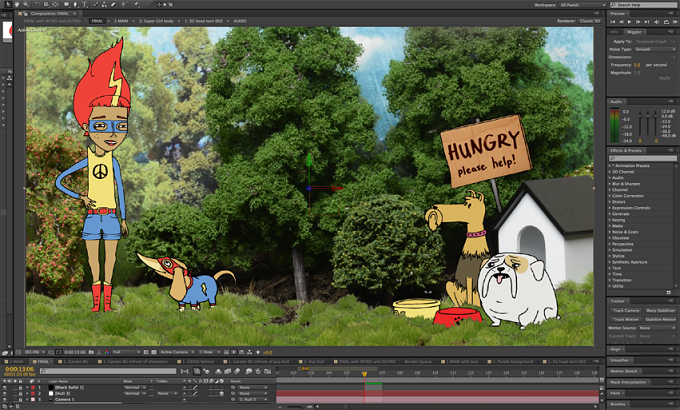Screen dimensions: 680x410
Task: Expand the Camera 1 layer properties
Action: tap(27, 399)
